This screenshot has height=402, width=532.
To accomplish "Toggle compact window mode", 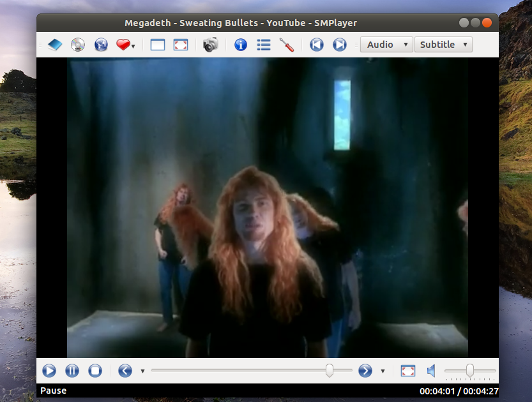I will tap(158, 45).
